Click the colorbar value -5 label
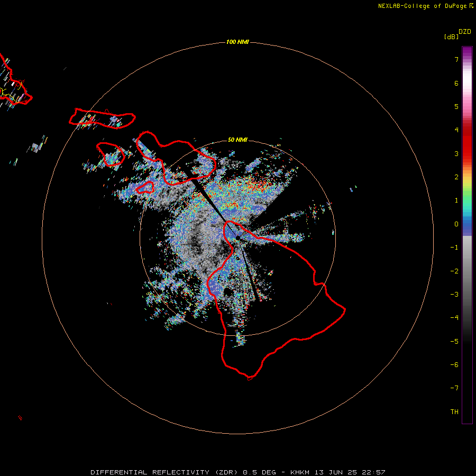 [454, 342]
